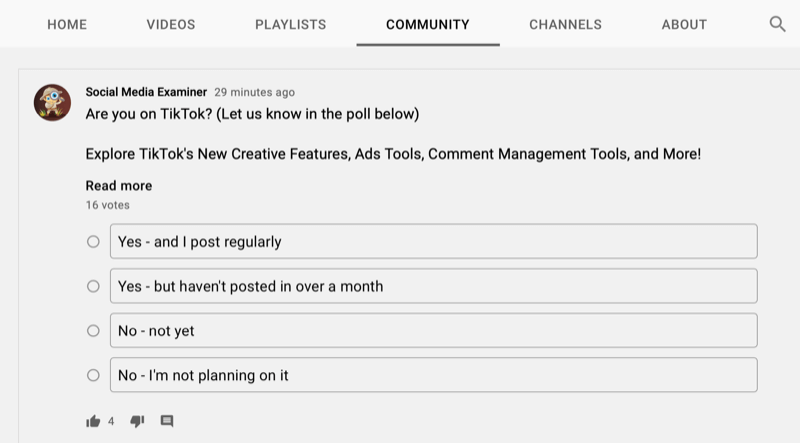Select radio for 'Yes - and I post regularly'
Image resolution: width=800 pixels, height=443 pixels.
click(93, 241)
